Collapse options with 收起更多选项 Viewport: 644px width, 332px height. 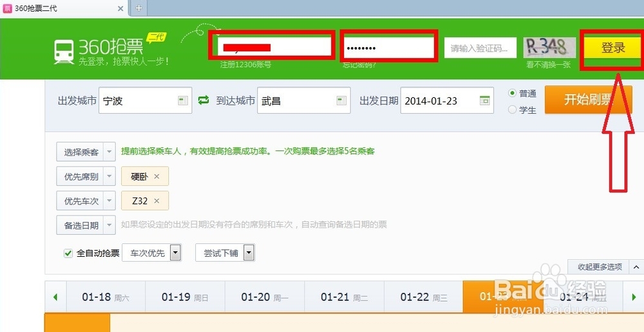pos(605,267)
